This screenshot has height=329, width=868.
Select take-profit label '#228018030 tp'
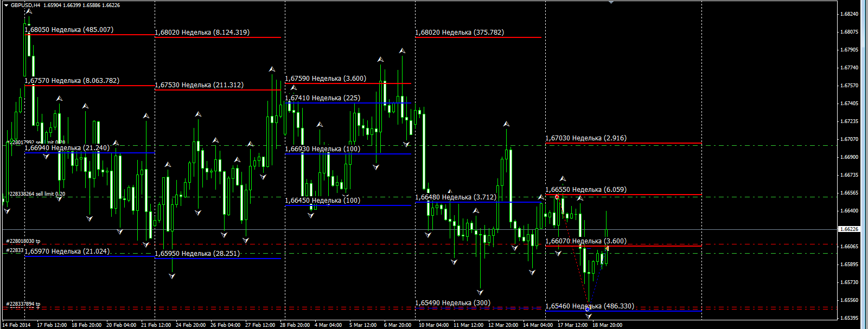[23, 241]
